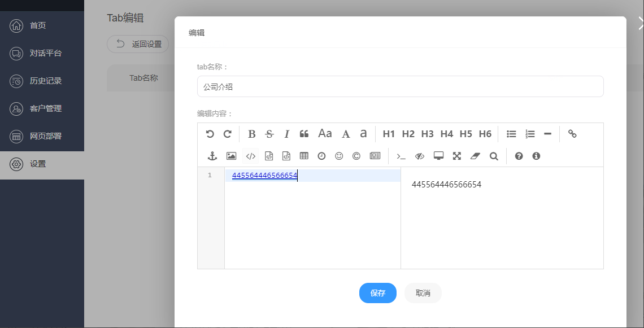Toggle the live preview eye icon

coord(419,156)
